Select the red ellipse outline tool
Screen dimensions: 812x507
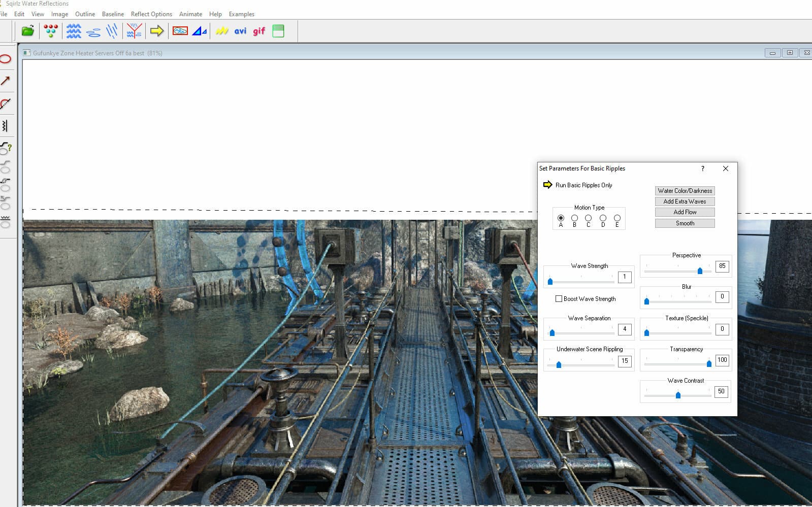pos(6,59)
